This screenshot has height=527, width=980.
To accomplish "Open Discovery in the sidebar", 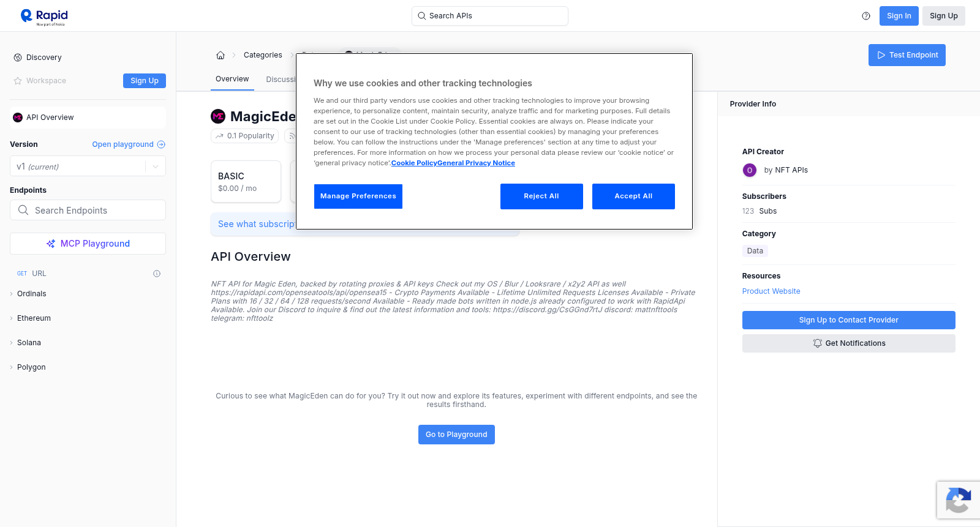I will tap(43, 58).
